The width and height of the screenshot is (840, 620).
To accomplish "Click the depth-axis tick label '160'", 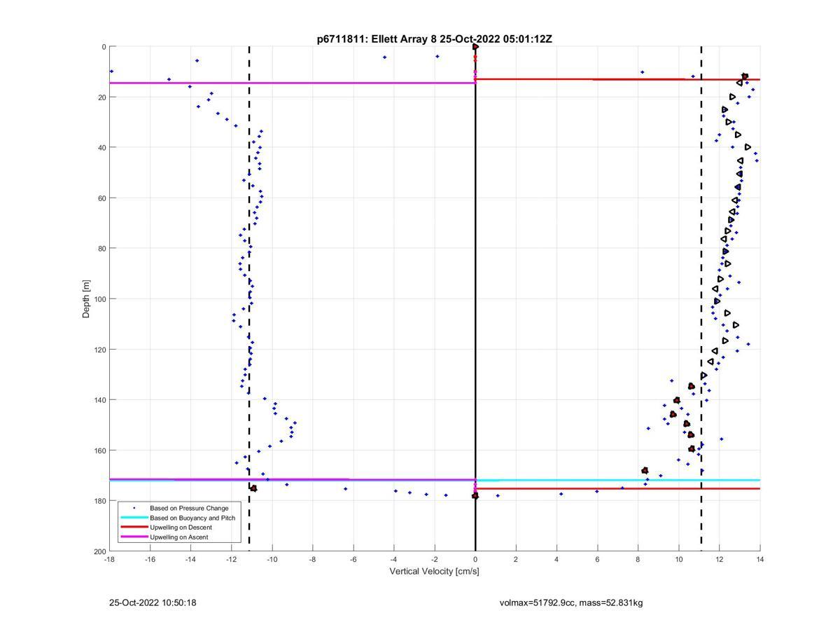I will 99,450.
